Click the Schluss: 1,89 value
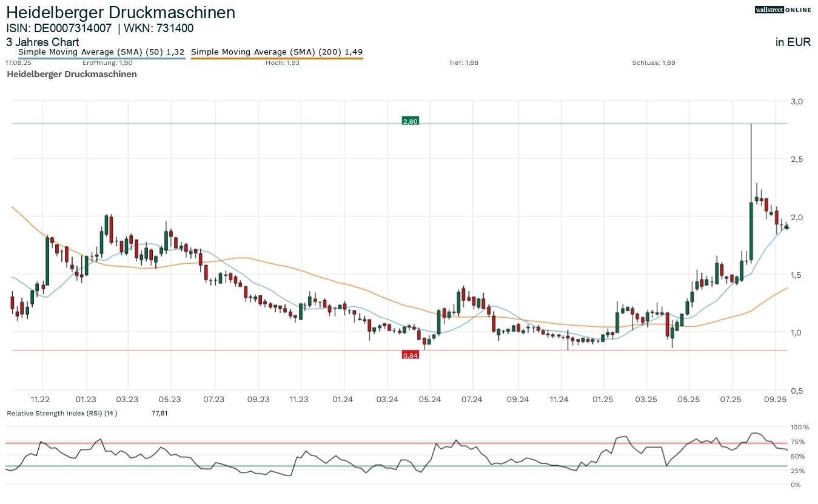This screenshot has height=504, width=818. (654, 62)
